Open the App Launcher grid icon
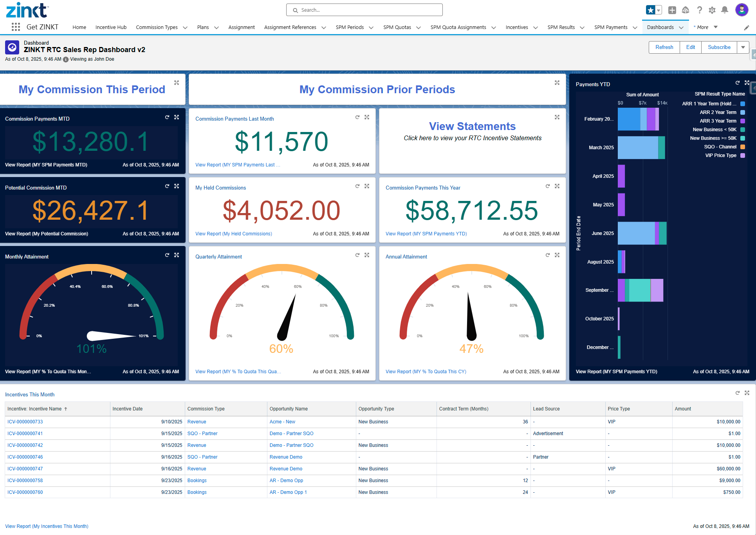Screen dimensions: 756x535 [16, 27]
